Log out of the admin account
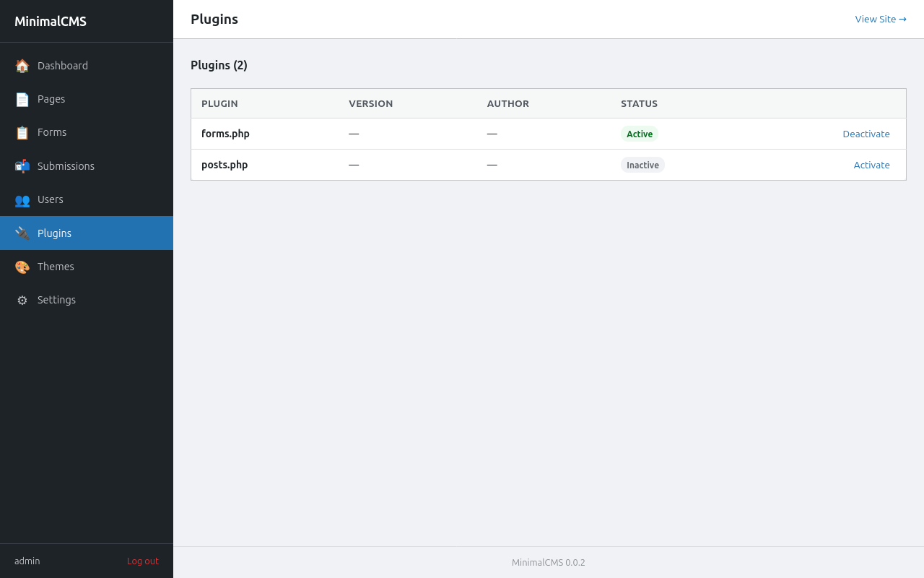 [x=143, y=561]
